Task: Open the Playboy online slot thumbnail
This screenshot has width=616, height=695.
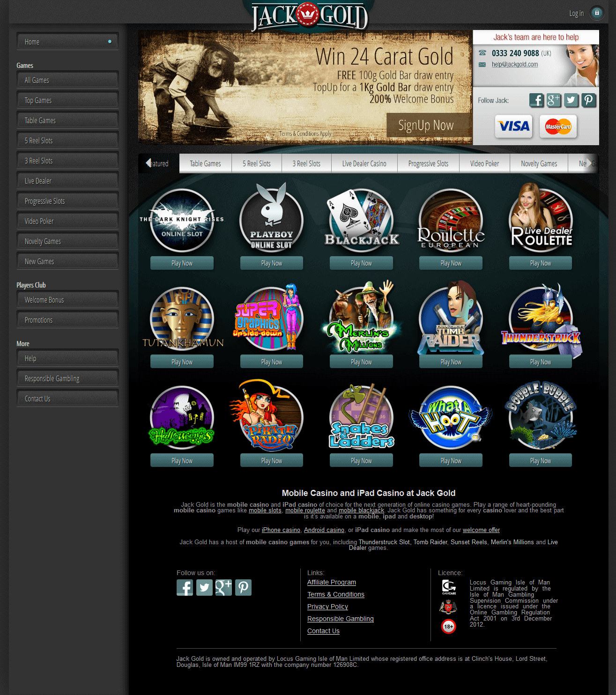Action: (x=272, y=217)
